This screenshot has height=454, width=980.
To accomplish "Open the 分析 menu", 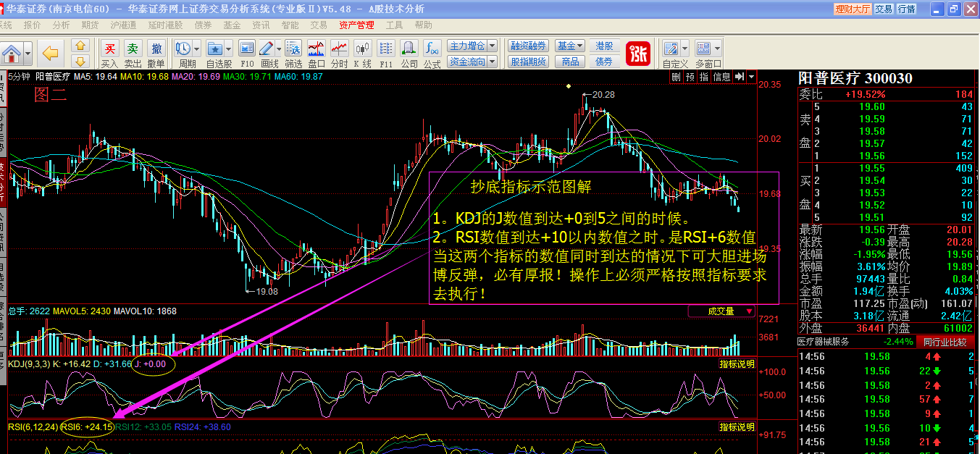I will coord(61,25).
